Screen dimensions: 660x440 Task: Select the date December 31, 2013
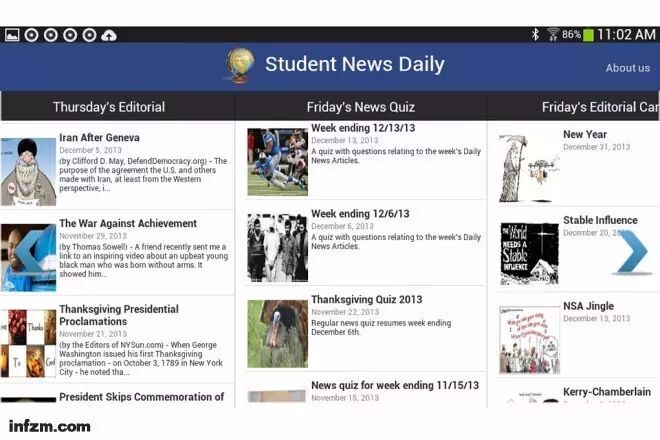click(596, 147)
